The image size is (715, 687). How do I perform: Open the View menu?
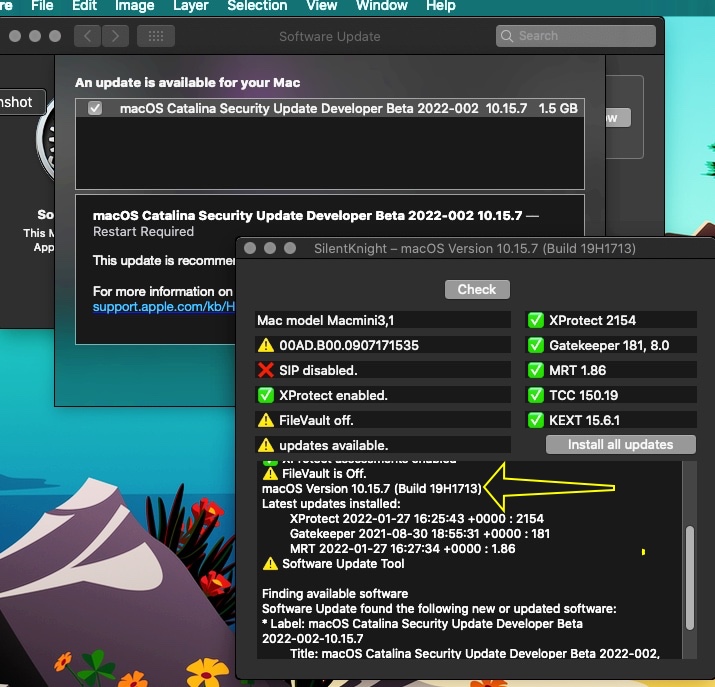coord(321,5)
